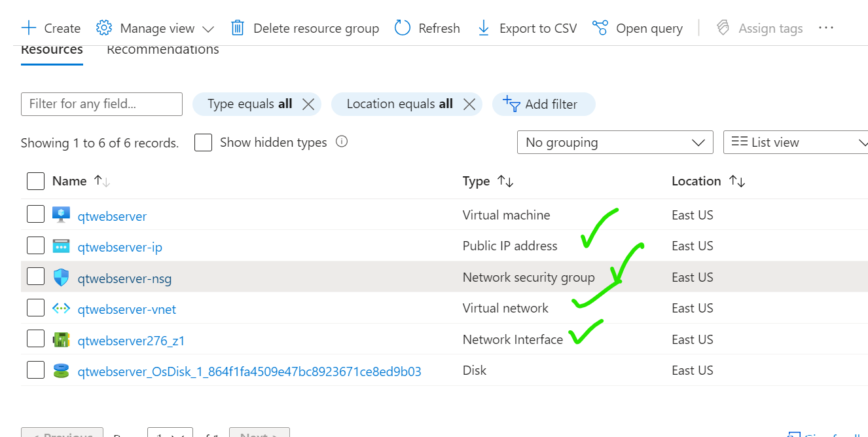Click the virtual machine icon beside qtwebserver
Viewport: 868px width, 437px height.
point(61,215)
